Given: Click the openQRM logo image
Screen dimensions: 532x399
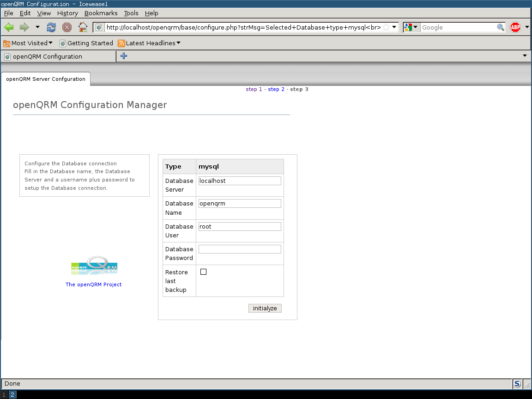Looking at the screenshot, I should pyautogui.click(x=94, y=266).
